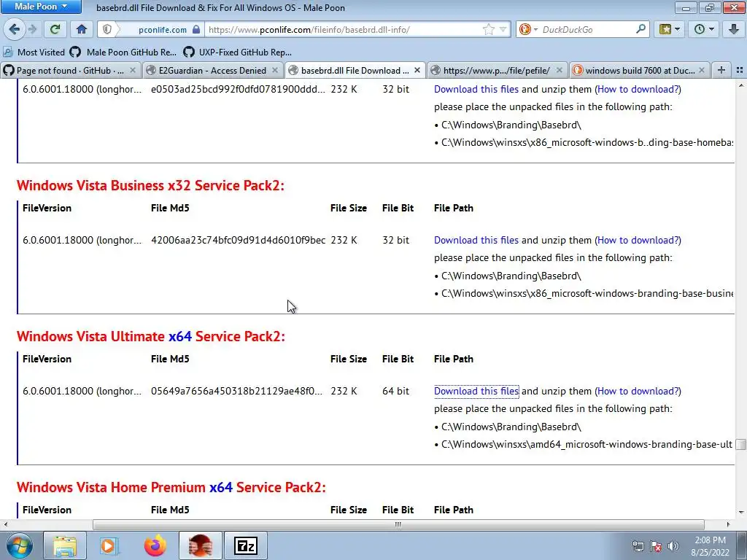747x560 pixels.
Task: Open Male Poon GitHub Re... bookmark
Action: pyautogui.click(x=123, y=52)
